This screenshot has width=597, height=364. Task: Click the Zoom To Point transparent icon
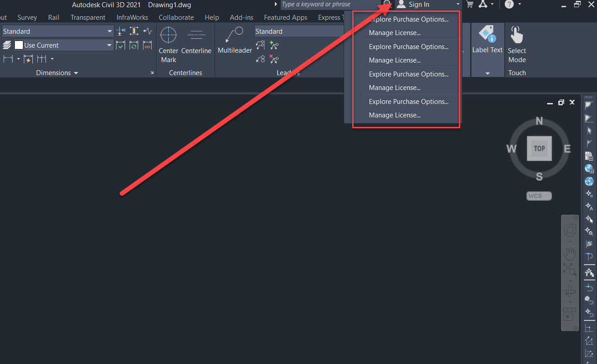(589, 232)
